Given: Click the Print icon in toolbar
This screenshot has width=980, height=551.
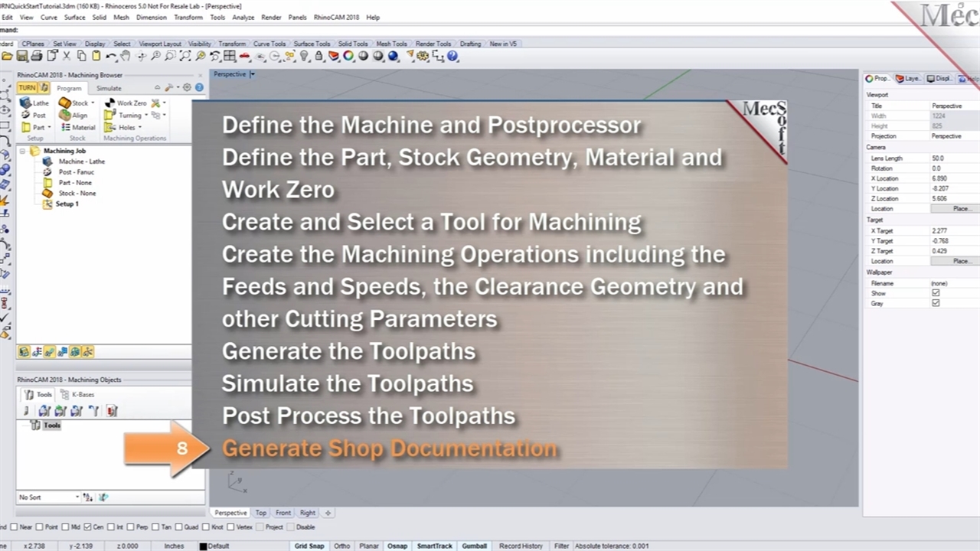Looking at the screenshot, I should (37, 56).
